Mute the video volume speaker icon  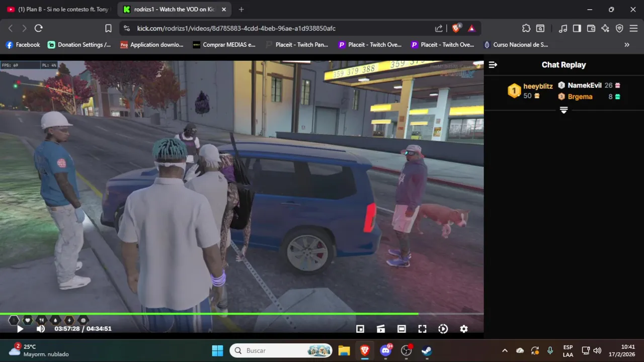(x=41, y=329)
